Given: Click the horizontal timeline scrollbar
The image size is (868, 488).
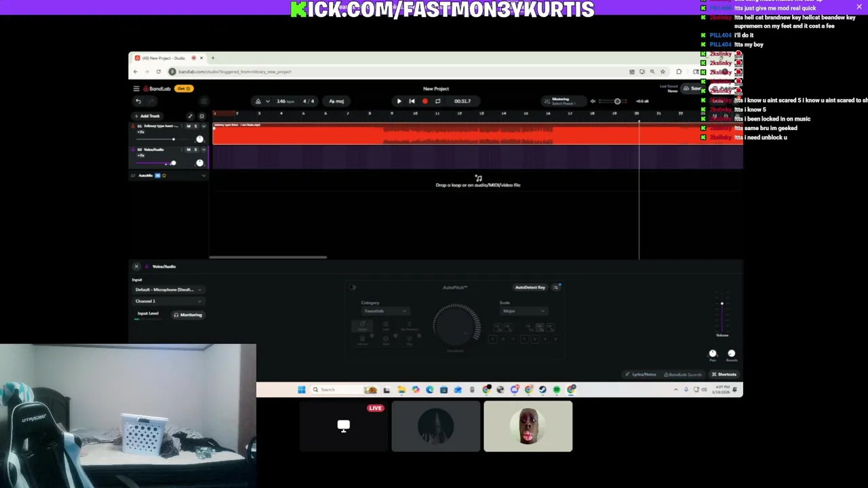Looking at the screenshot, I should (x=268, y=258).
